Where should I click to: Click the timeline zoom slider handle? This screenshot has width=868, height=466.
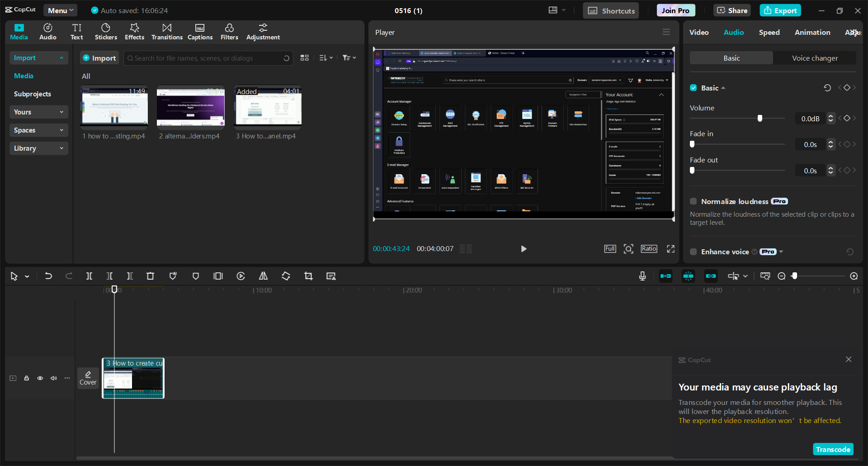click(794, 276)
